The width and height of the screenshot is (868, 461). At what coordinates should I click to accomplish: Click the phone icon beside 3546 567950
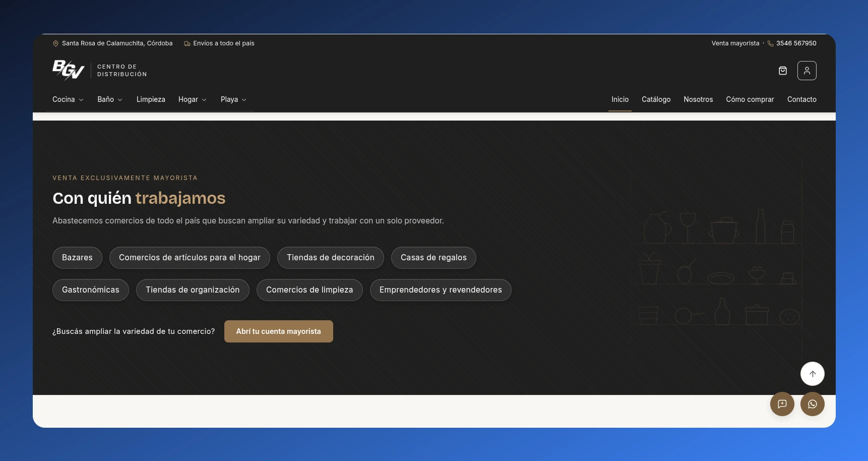point(770,43)
